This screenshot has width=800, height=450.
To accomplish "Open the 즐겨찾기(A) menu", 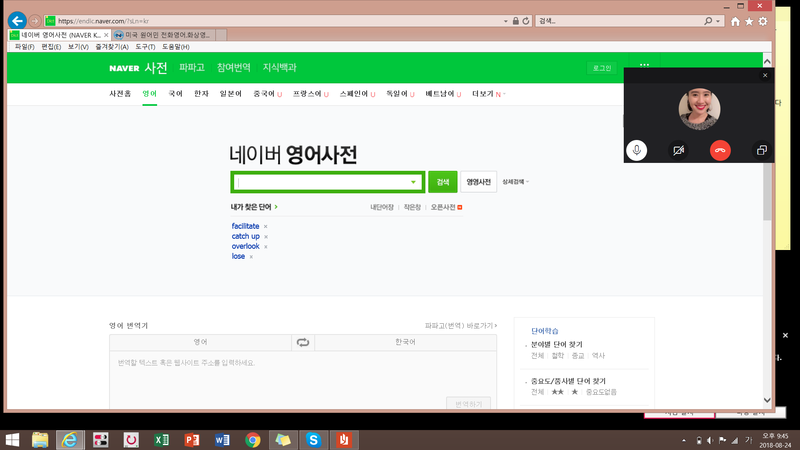I will (x=112, y=46).
